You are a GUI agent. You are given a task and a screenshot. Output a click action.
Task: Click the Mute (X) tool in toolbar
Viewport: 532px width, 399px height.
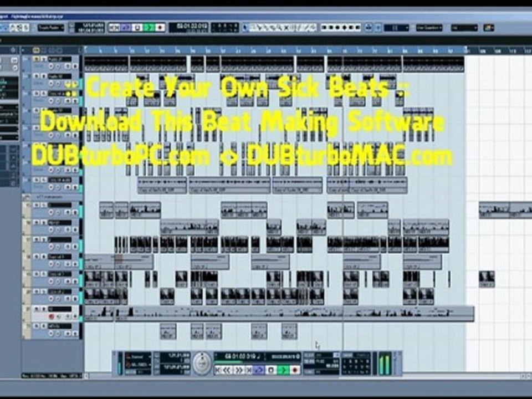[x=287, y=28]
